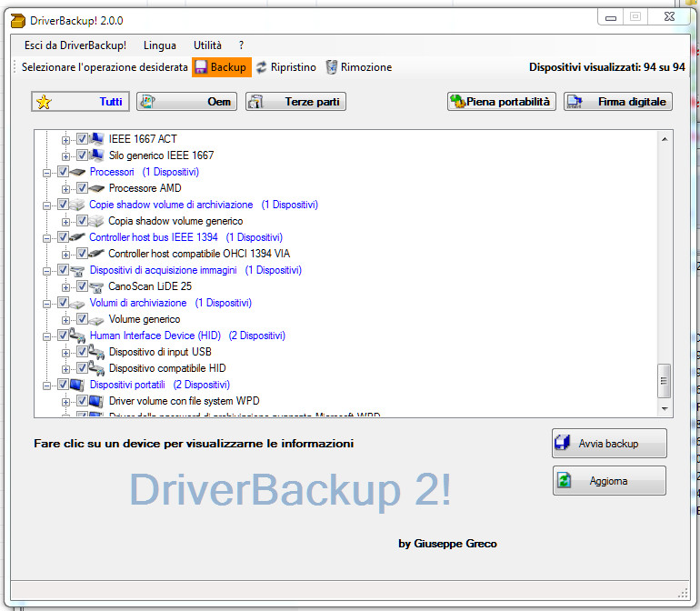Click the Oem filter icon
Viewport: 700px width, 611px height.
tap(148, 102)
